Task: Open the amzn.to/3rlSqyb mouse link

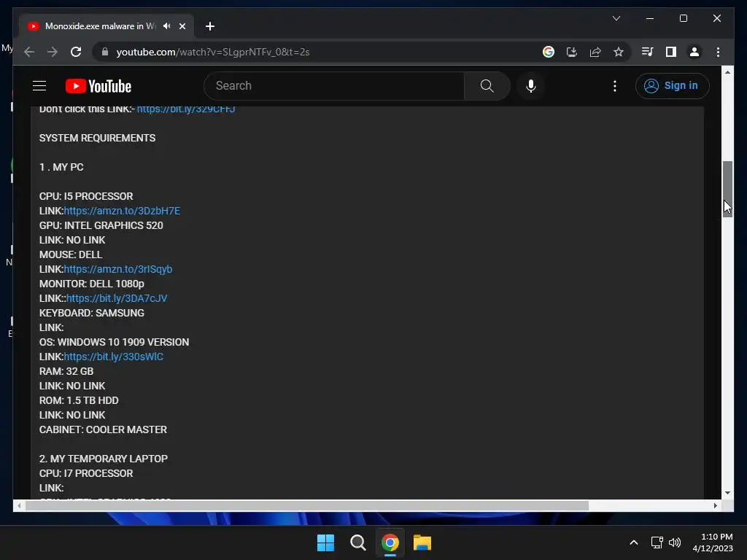Action: [x=118, y=269]
